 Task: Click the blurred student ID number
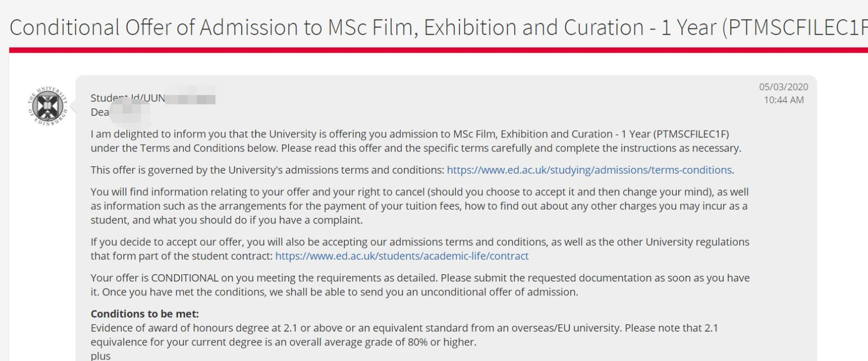(190, 97)
